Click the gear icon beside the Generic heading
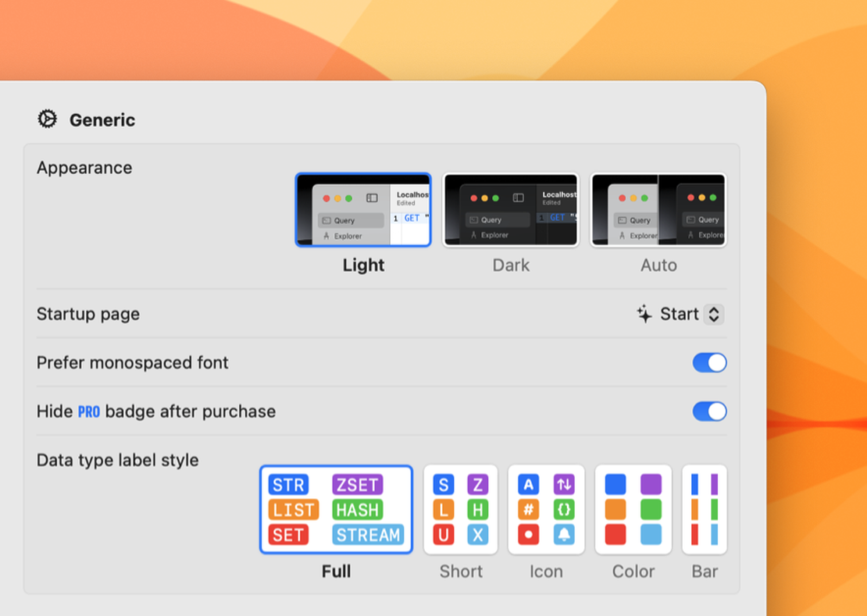 (48, 119)
